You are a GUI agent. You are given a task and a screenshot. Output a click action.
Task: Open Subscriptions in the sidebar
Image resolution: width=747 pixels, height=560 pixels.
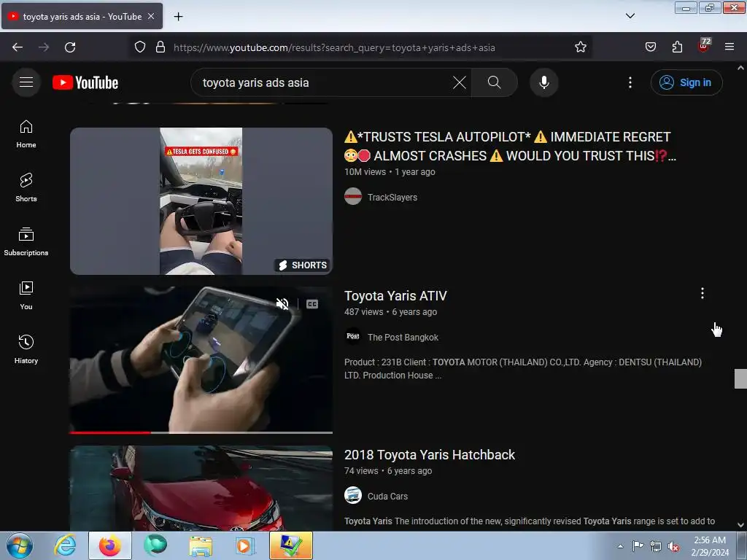(26, 242)
